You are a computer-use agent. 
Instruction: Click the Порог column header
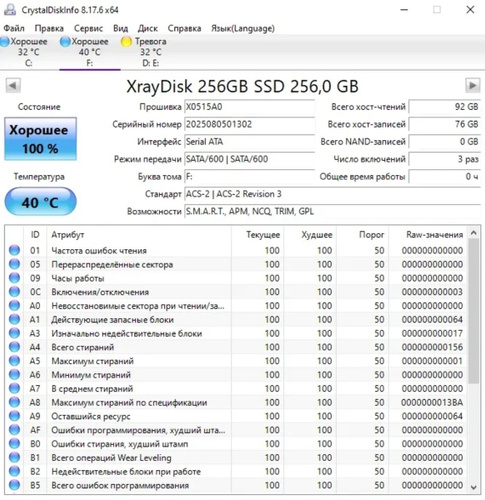coord(363,235)
